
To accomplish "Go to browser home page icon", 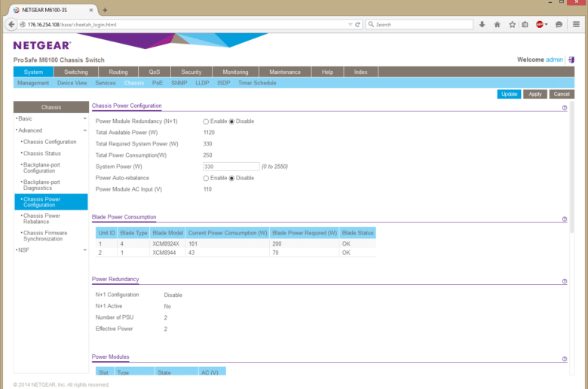I will tap(498, 24).
